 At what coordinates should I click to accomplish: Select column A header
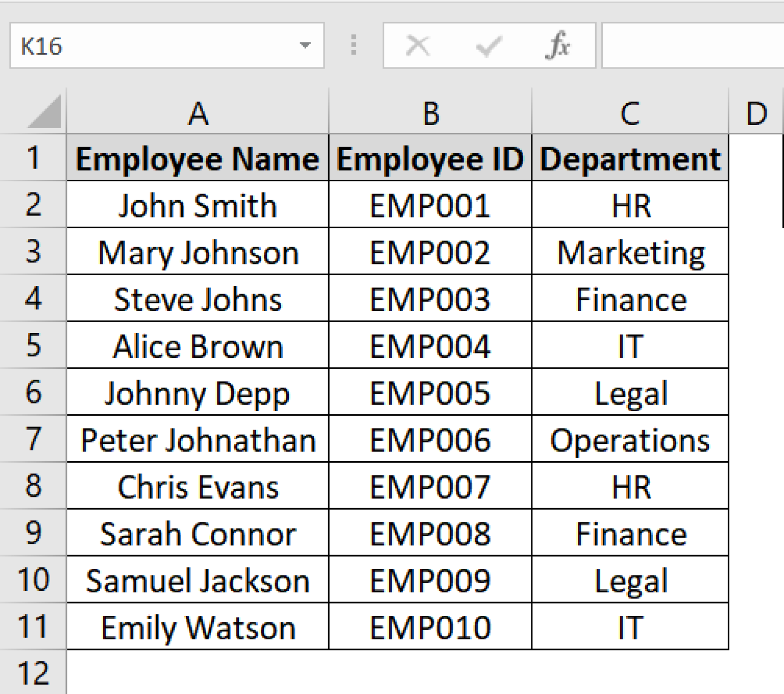(198, 113)
